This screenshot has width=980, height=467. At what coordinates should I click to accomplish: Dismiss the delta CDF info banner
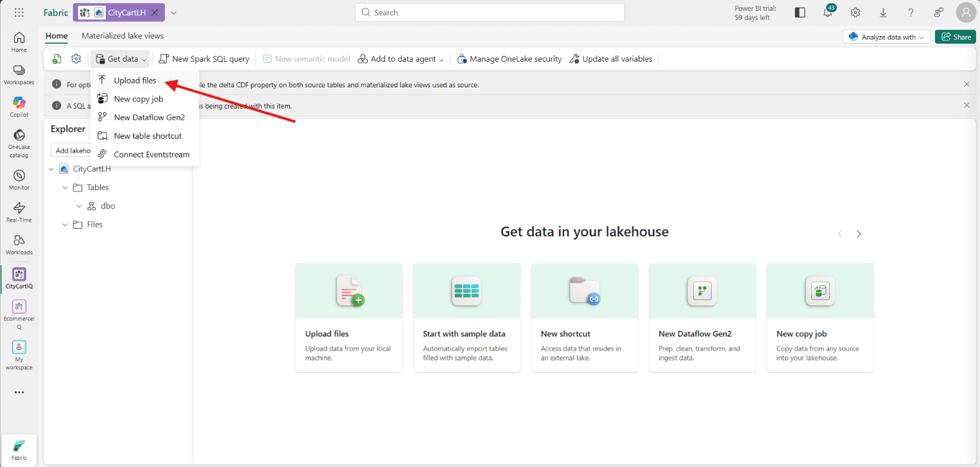click(x=967, y=84)
